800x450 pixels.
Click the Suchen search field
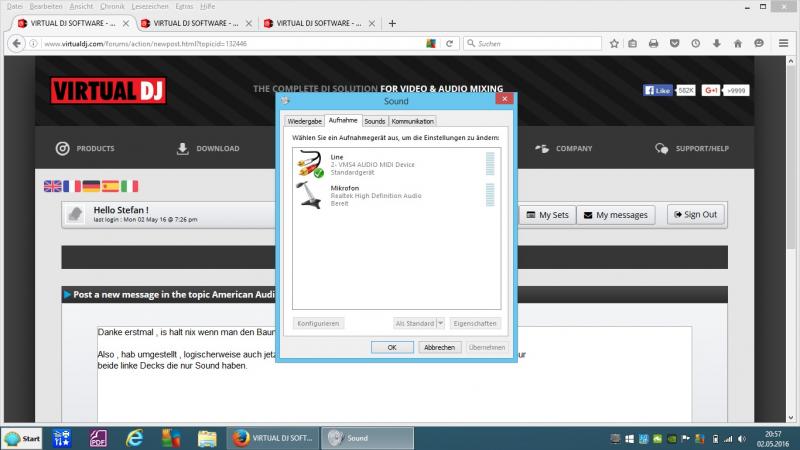coord(533,44)
